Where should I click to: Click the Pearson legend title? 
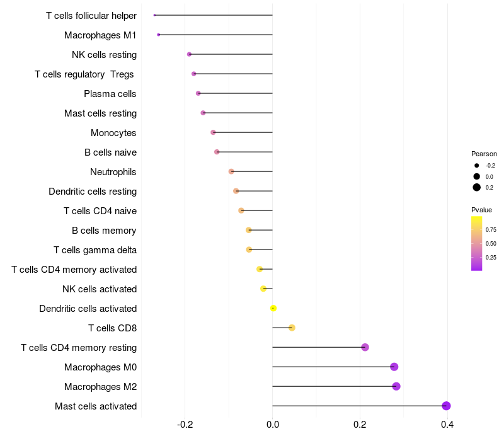tap(484, 154)
